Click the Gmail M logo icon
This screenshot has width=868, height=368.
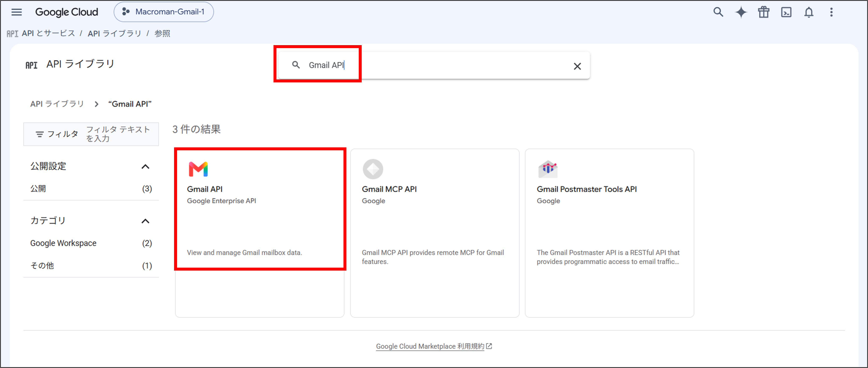pos(198,169)
